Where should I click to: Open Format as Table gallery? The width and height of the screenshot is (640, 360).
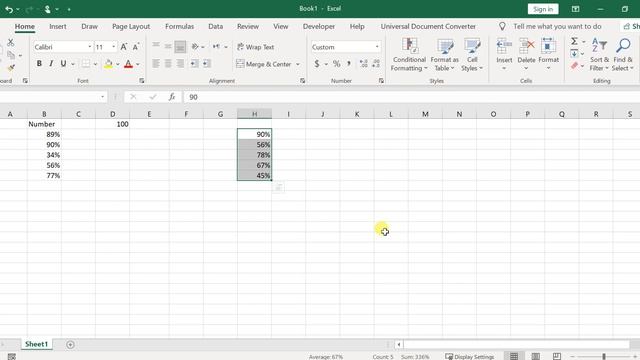(444, 55)
